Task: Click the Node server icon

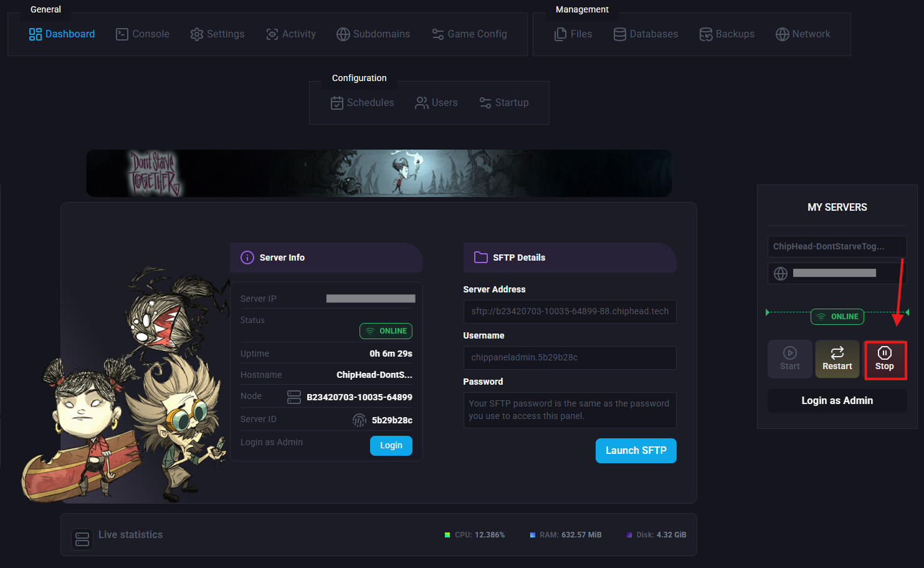Action: point(294,397)
